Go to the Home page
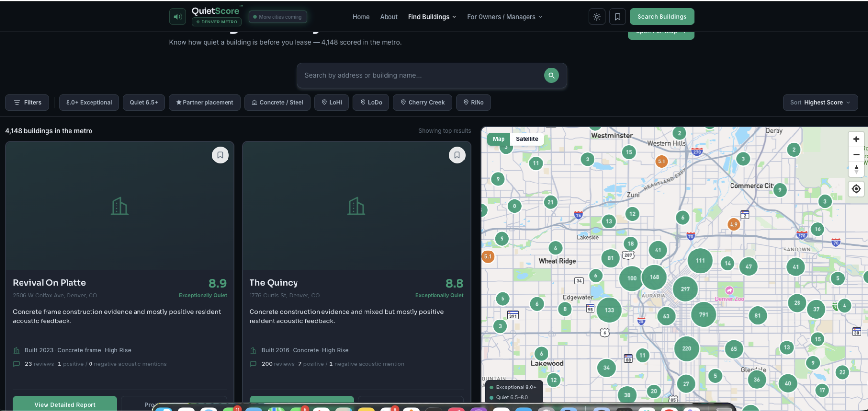 point(361,17)
